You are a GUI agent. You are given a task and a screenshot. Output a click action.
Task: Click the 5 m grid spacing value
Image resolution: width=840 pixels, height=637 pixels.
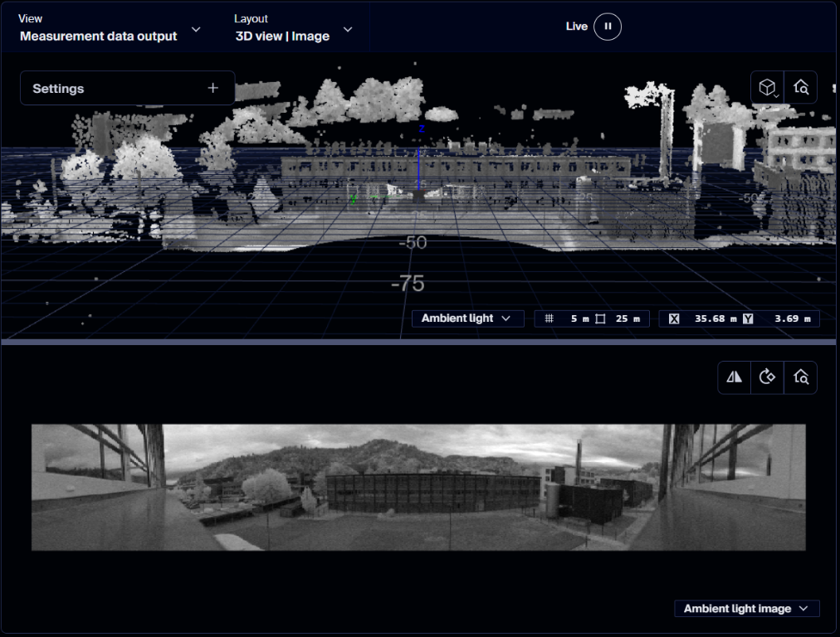point(579,319)
